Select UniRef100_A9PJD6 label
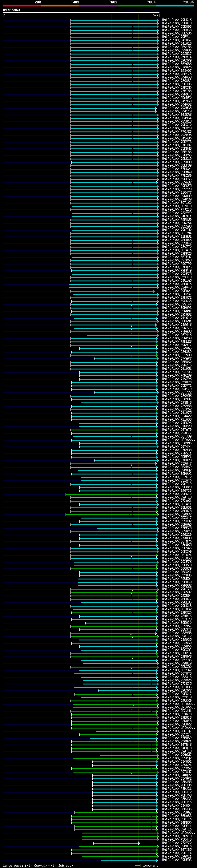Screen dimensions: 197x868 pyautogui.click(x=177, y=84)
